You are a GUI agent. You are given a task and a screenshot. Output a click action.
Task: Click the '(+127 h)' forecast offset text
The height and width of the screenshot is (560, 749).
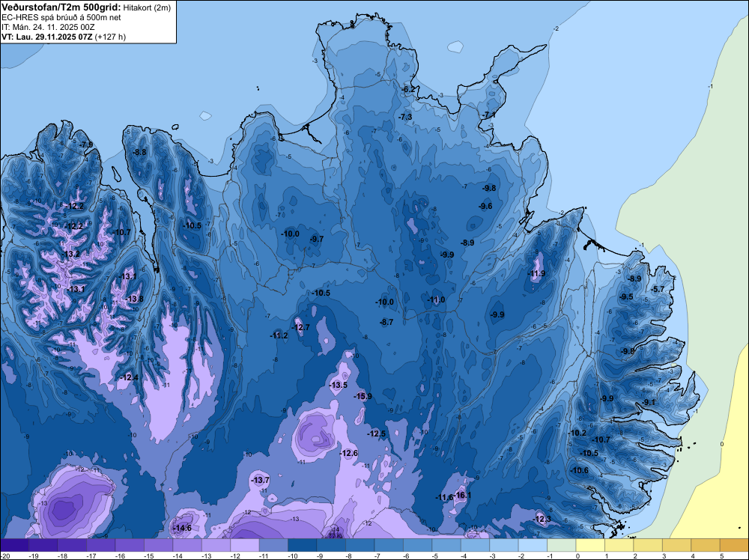(x=110, y=37)
